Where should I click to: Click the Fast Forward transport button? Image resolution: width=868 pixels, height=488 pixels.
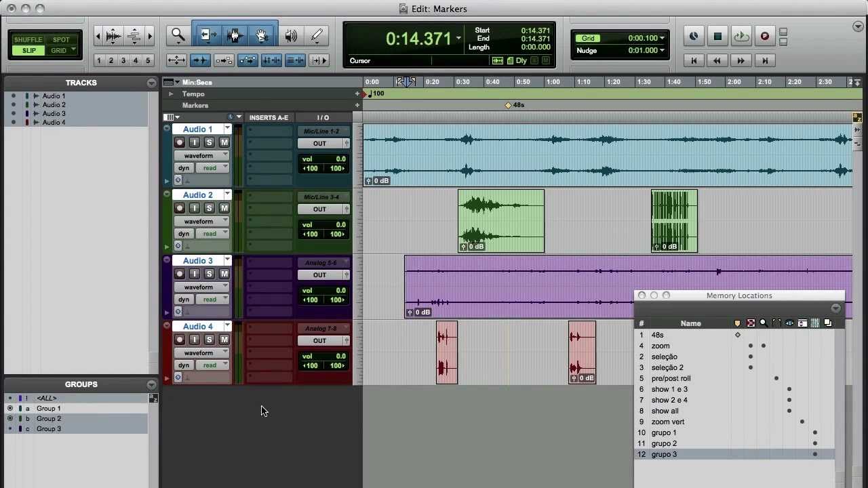(741, 61)
